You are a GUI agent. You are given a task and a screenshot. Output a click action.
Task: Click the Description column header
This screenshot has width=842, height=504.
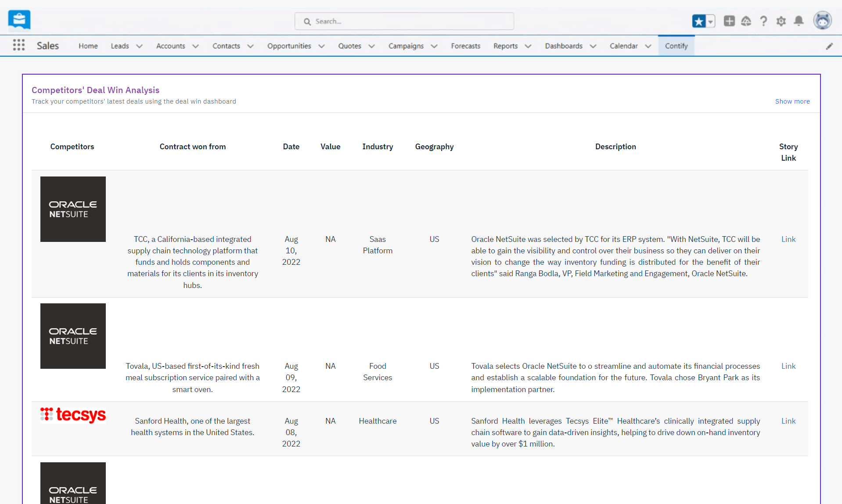point(615,147)
